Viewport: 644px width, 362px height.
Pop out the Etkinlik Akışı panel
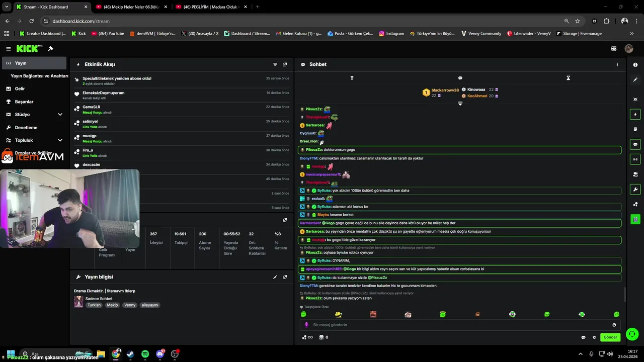pyautogui.click(x=285, y=64)
